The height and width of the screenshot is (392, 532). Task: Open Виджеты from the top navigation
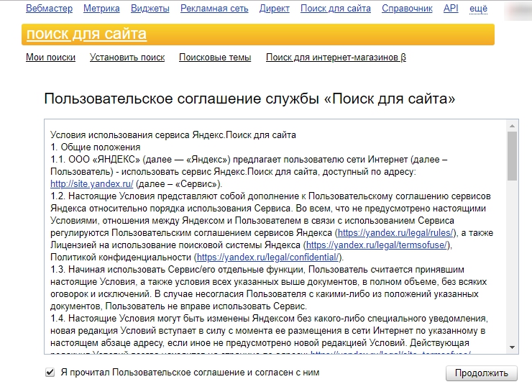(x=150, y=9)
